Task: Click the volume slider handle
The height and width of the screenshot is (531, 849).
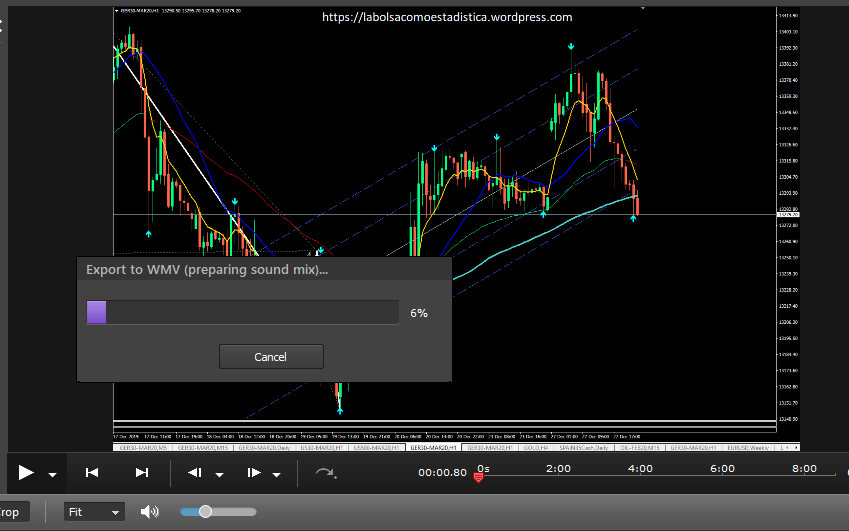Action: tap(205, 512)
